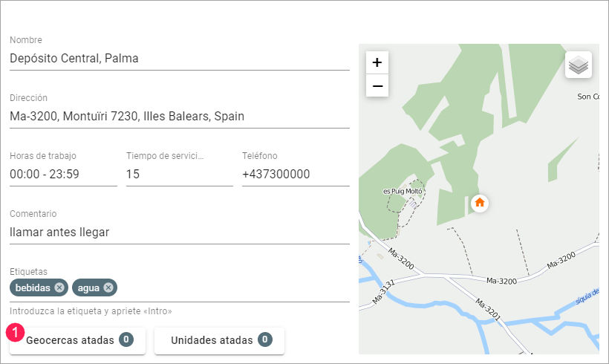Click the es Puig Moltó map label
This screenshot has width=609, height=364.
(402, 191)
